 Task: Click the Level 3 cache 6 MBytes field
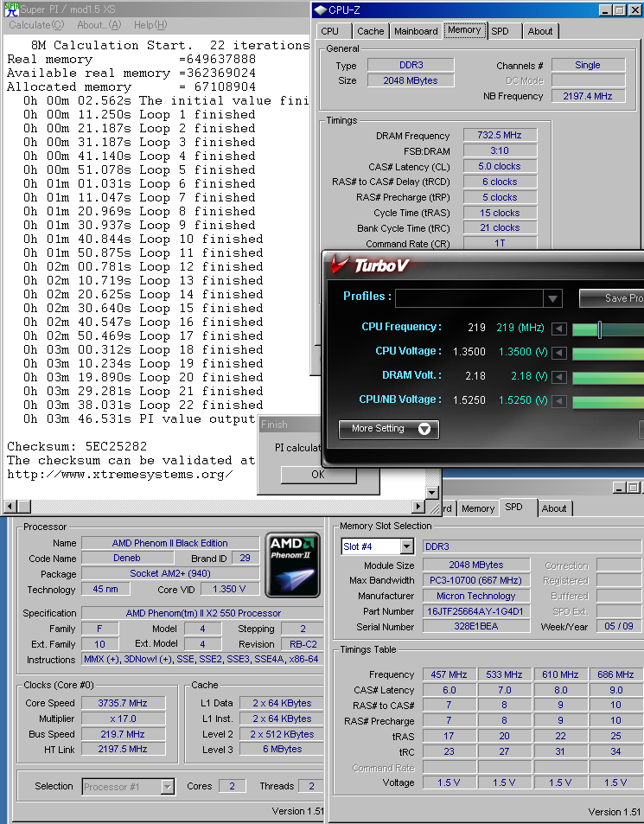[282, 749]
